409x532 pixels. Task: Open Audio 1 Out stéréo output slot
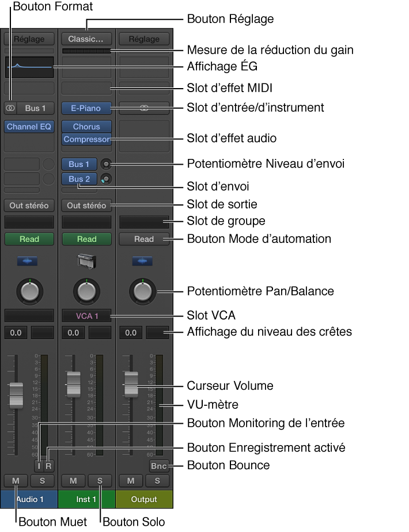click(x=29, y=206)
